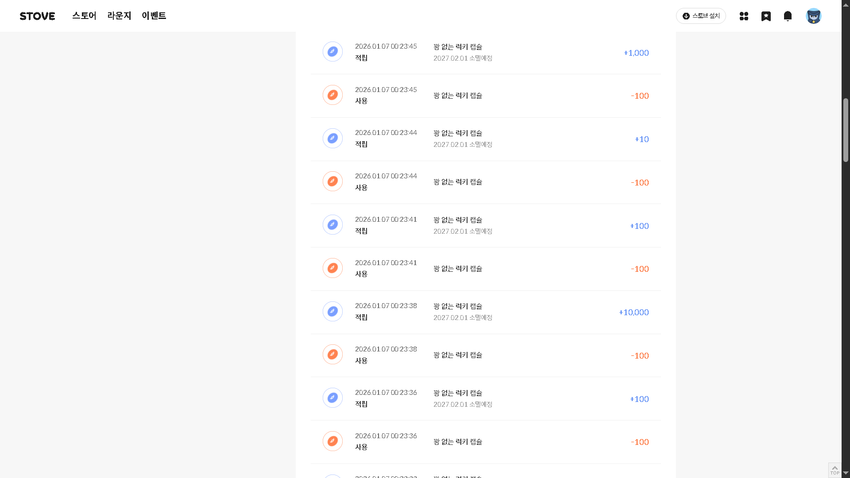Click the vertical page scrollbar thumb
This screenshot has height=478, width=850.
click(x=845, y=130)
